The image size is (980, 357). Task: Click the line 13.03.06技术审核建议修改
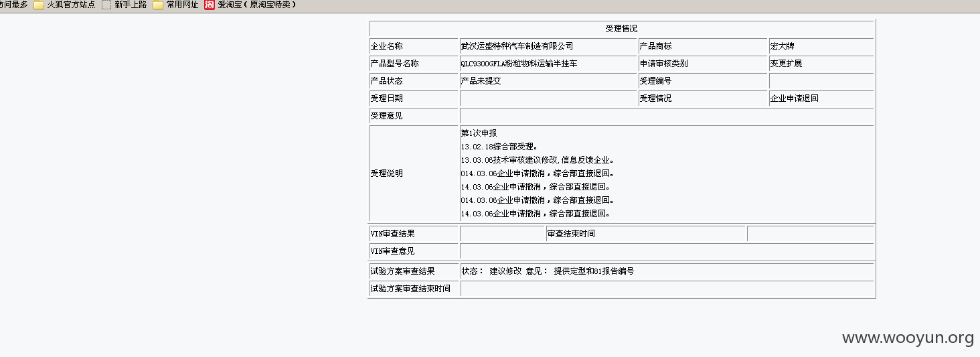coord(509,160)
